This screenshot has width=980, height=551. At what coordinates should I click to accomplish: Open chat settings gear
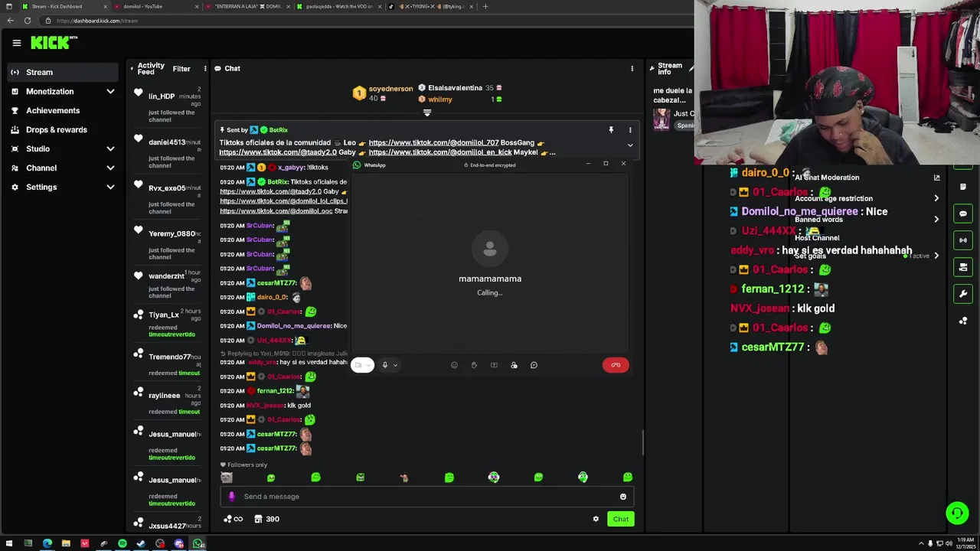(596, 519)
